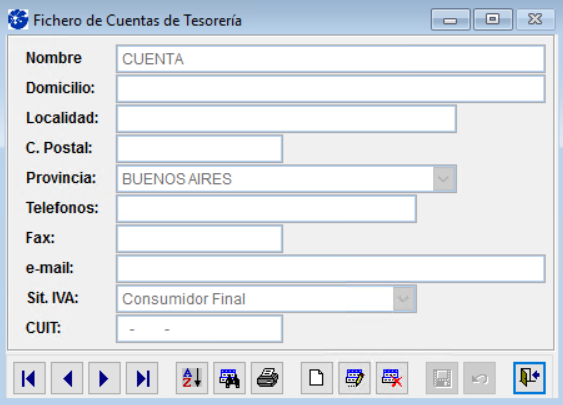Screen dimensions: 563x405
Task: Edit the current record with pencil icon
Action: (354, 378)
